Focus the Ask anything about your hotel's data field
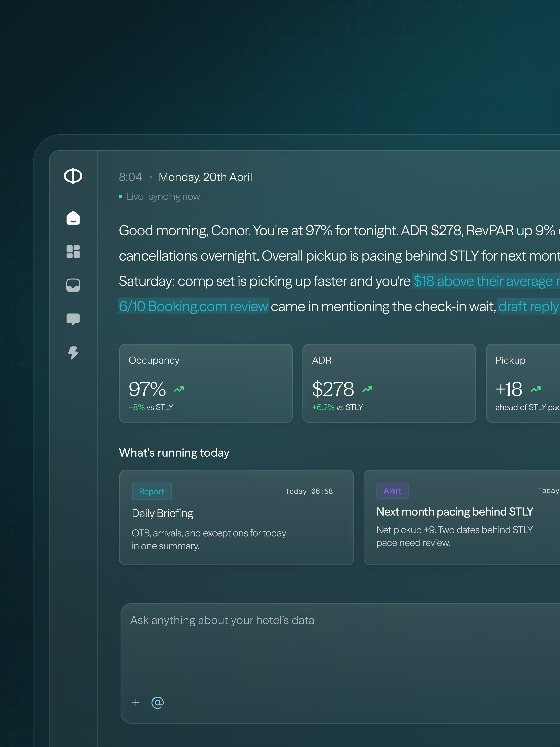 pos(340,663)
